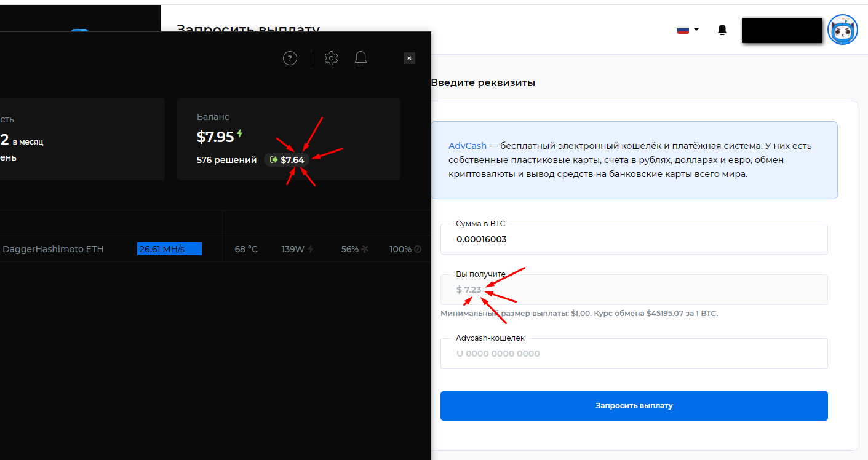
Task: Click the Баланс label
Action: pyautogui.click(x=213, y=117)
